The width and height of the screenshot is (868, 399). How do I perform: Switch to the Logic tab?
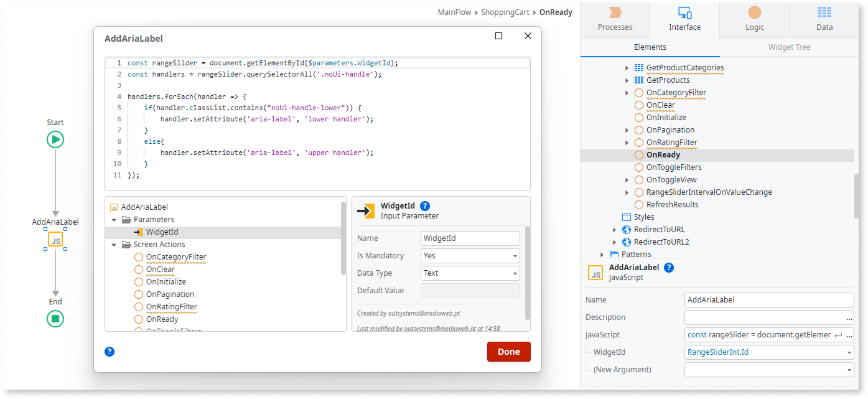755,19
